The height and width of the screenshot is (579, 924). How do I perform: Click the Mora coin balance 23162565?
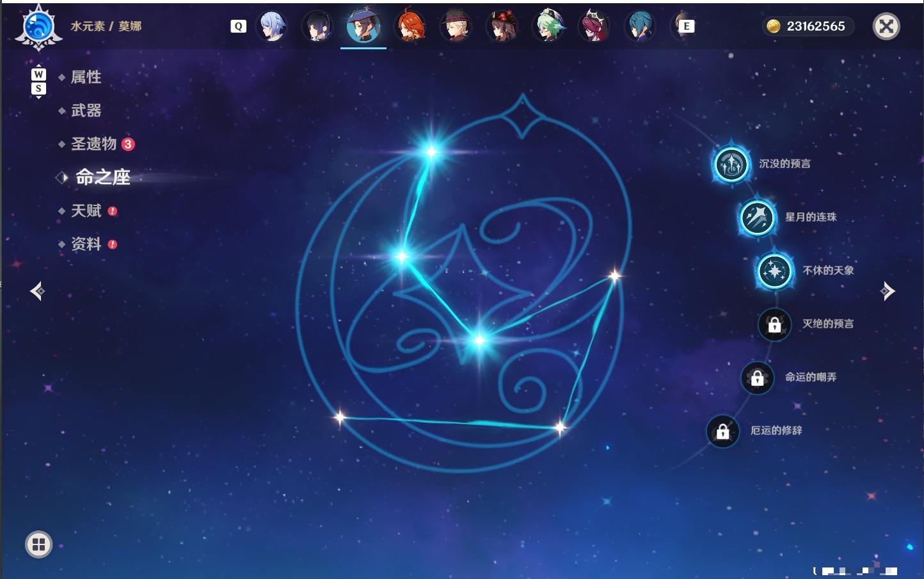point(808,26)
